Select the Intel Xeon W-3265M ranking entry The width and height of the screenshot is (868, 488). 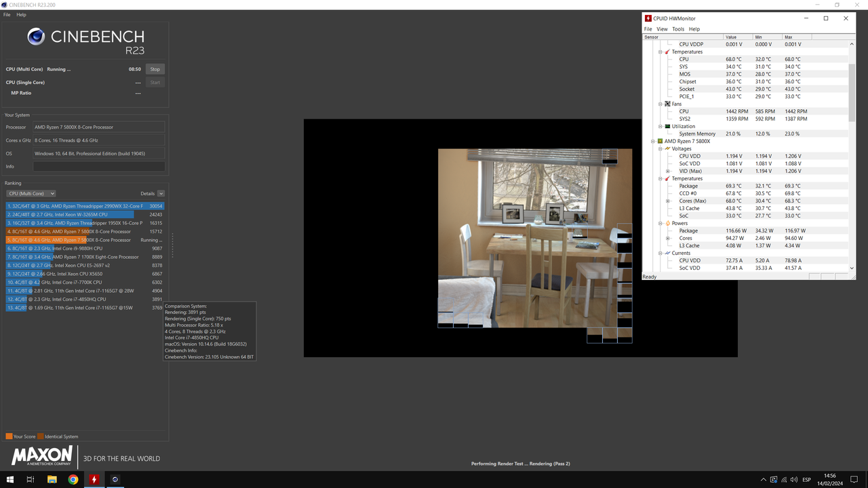tap(85, 214)
